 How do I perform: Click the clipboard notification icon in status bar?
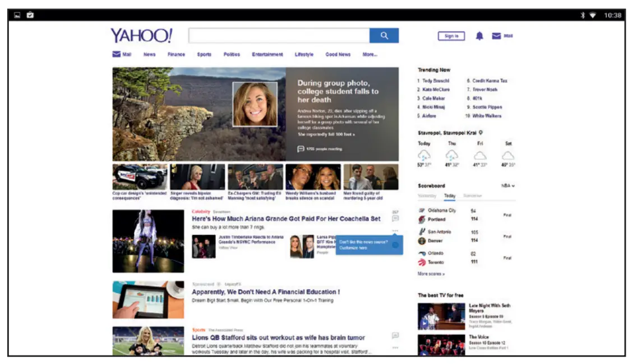click(x=30, y=15)
